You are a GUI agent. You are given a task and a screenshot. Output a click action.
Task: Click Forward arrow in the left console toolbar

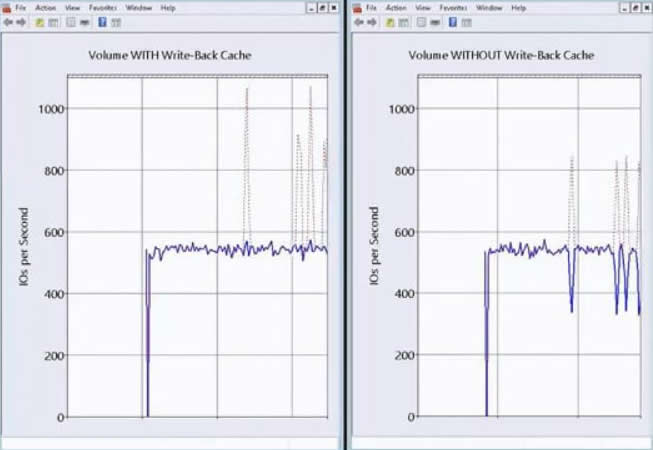click(21, 21)
